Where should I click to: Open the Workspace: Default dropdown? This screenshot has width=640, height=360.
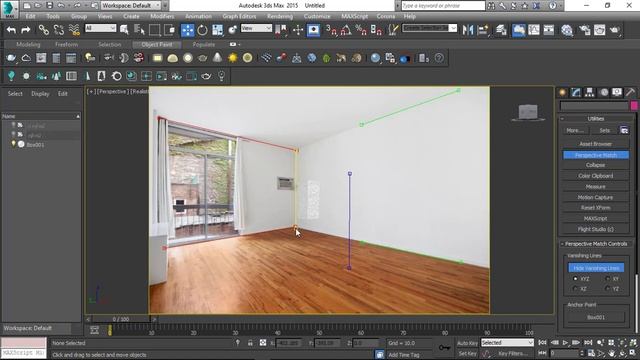tap(131, 5)
